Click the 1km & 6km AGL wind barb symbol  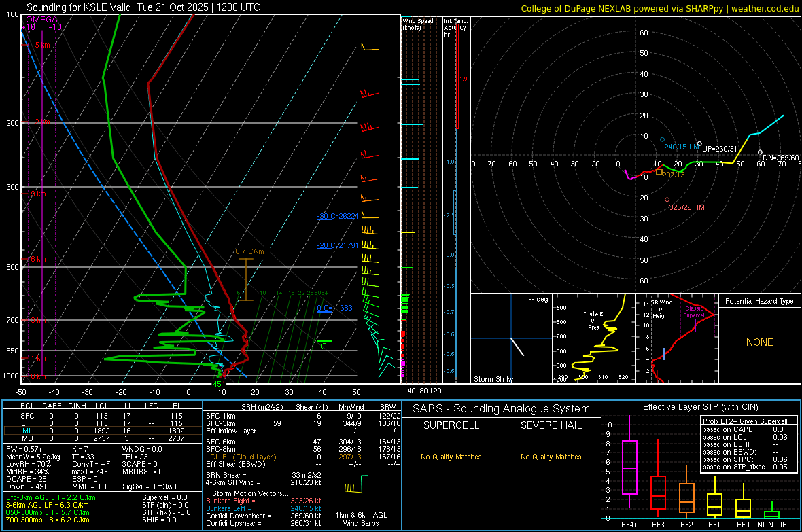(357, 484)
